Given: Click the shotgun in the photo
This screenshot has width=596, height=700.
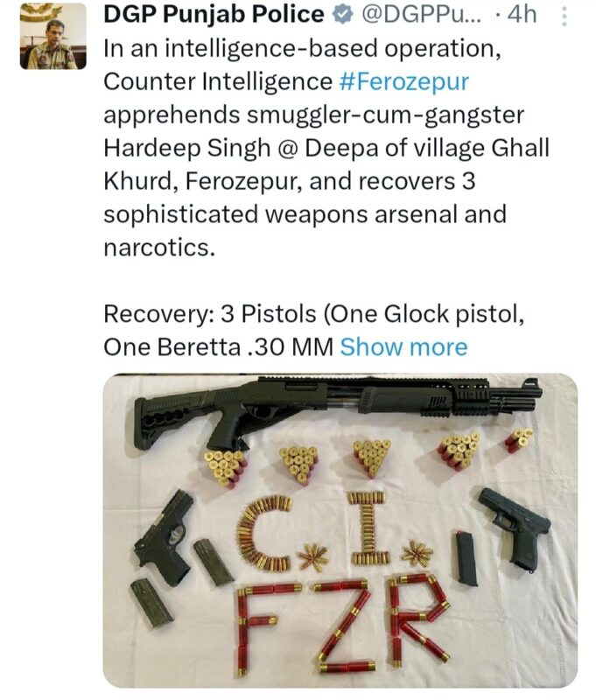Looking at the screenshot, I should click(x=338, y=409).
